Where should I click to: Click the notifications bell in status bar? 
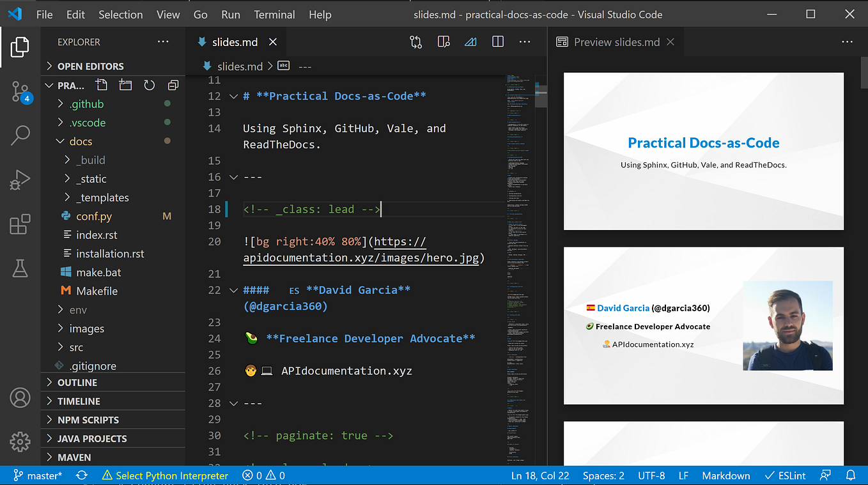click(x=851, y=475)
